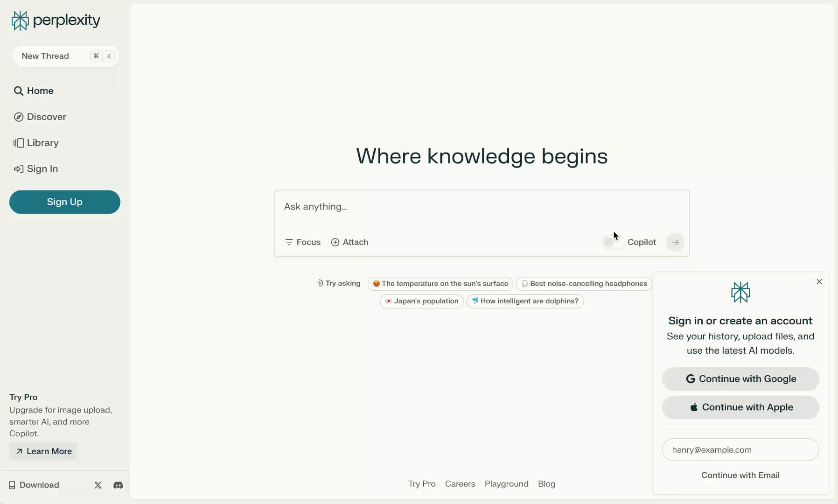Select the Discover compass icon
Screen dimensions: 838x504
19,117
